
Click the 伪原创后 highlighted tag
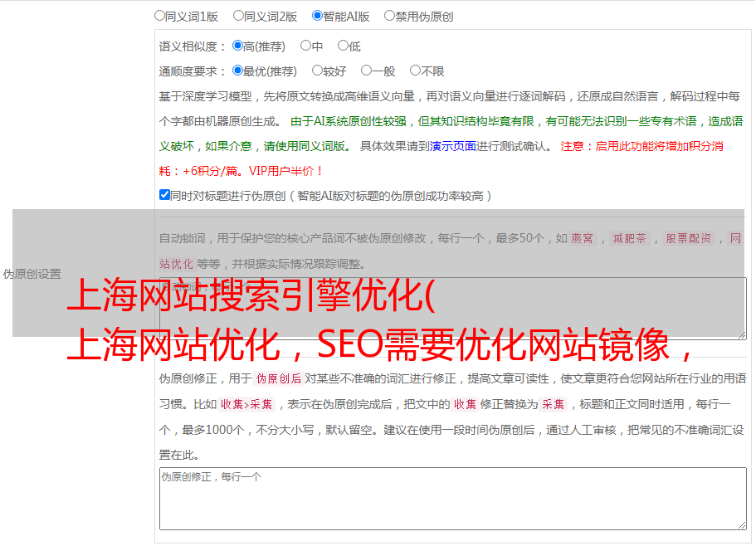click(279, 378)
